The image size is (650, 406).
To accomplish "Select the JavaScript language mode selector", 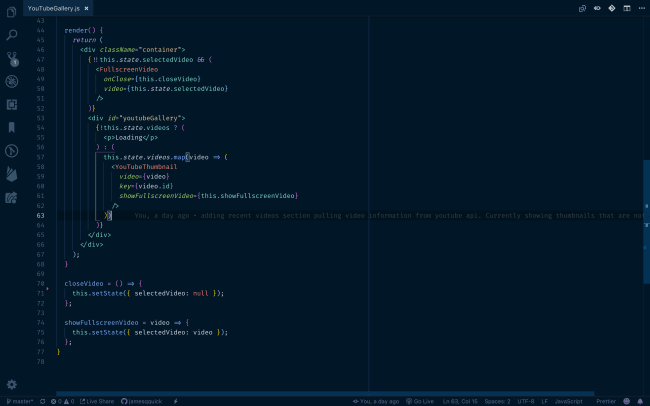I will [568, 401].
